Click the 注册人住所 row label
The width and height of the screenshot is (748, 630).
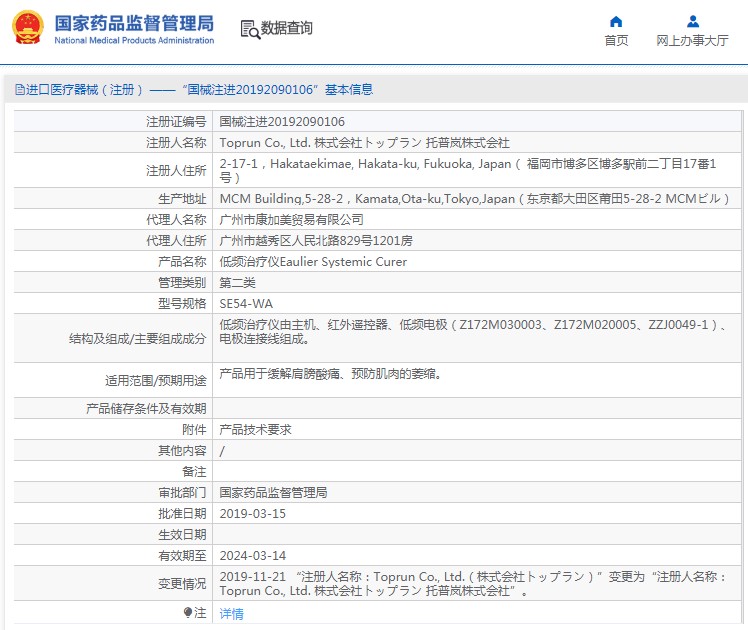point(176,171)
